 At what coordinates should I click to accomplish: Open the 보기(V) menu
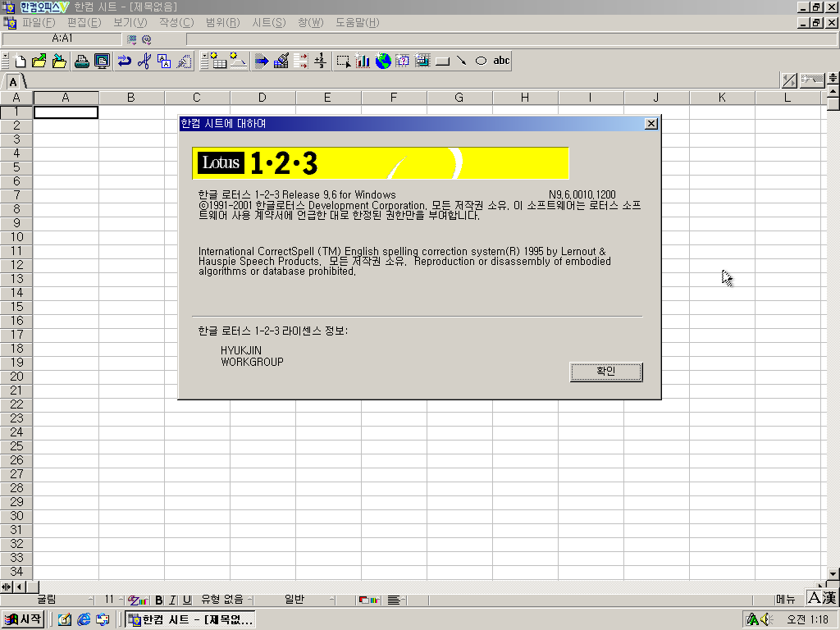coord(130,22)
